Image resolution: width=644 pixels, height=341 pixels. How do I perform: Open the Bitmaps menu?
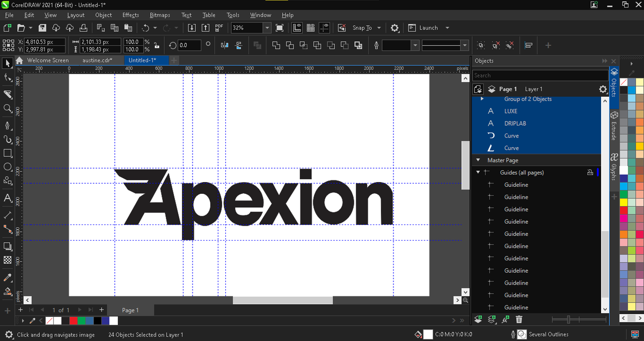(x=160, y=15)
